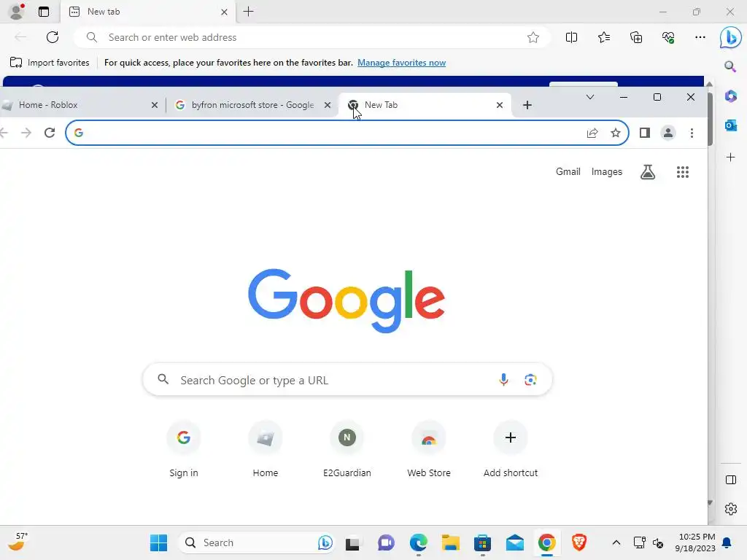Image resolution: width=747 pixels, height=560 pixels.
Task: Open Google apps grid
Action: coord(683,172)
